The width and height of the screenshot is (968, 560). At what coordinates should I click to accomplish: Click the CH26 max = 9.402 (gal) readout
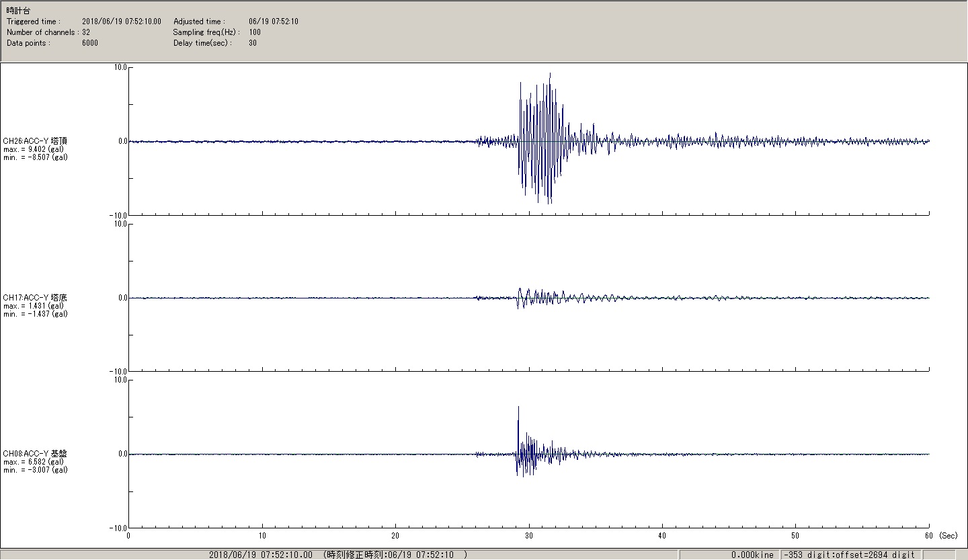tap(35, 149)
